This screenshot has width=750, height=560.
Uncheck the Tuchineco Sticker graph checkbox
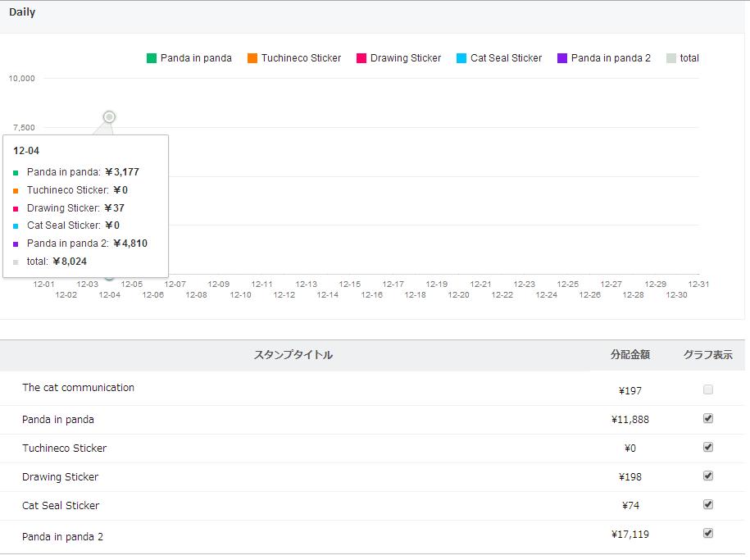(708, 447)
